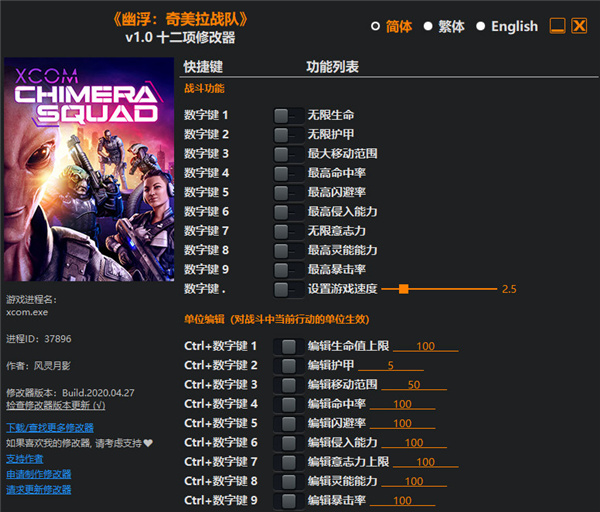Click the 进程ID: 37896 text
Viewport: 600px width, 512px height.
(39, 339)
